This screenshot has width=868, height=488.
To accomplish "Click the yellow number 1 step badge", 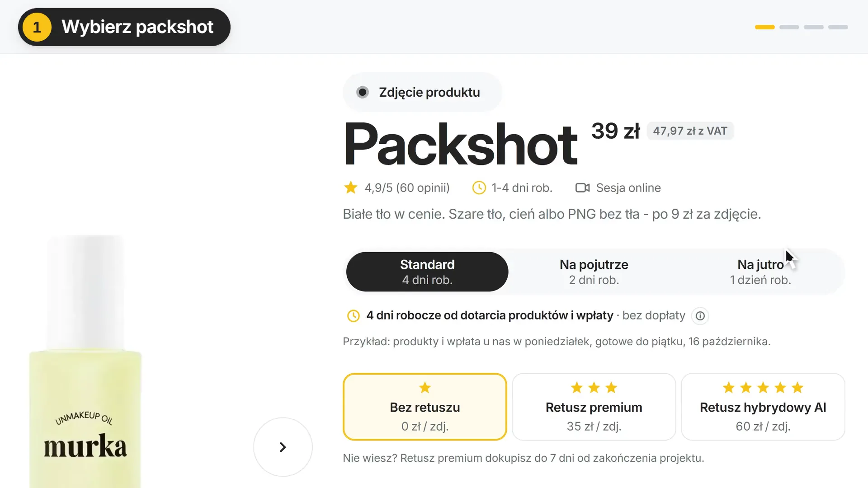I will 37,27.
